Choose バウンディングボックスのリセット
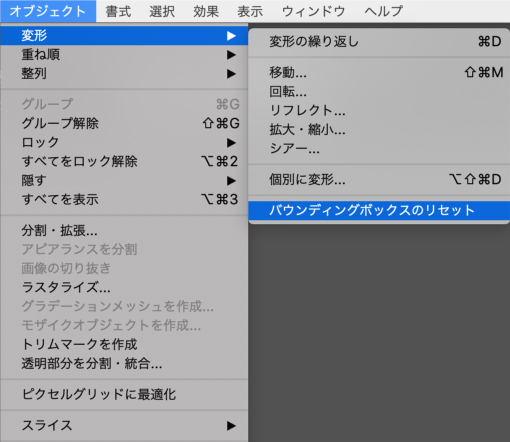This screenshot has height=442, width=510. point(379,210)
